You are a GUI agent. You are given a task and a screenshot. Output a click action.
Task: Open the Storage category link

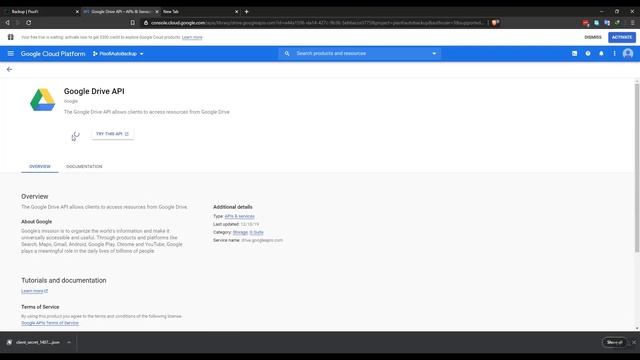coord(240,232)
